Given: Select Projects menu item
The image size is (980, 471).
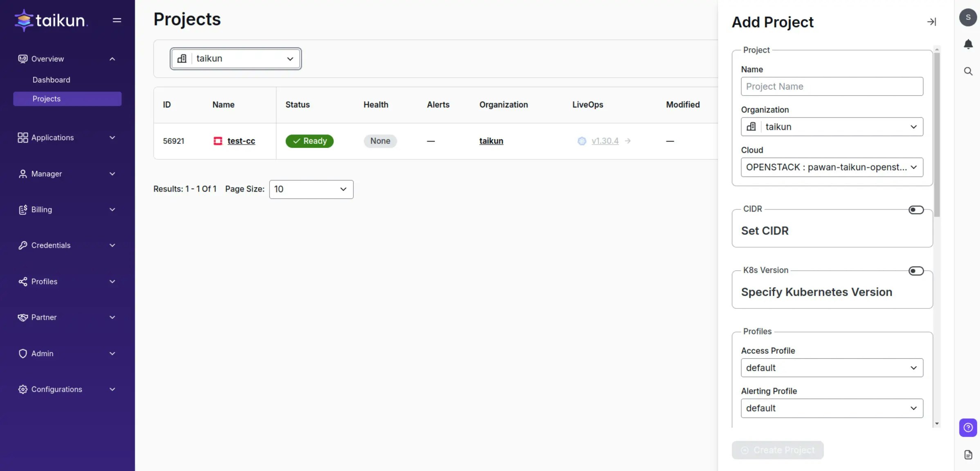Looking at the screenshot, I should coord(67,99).
